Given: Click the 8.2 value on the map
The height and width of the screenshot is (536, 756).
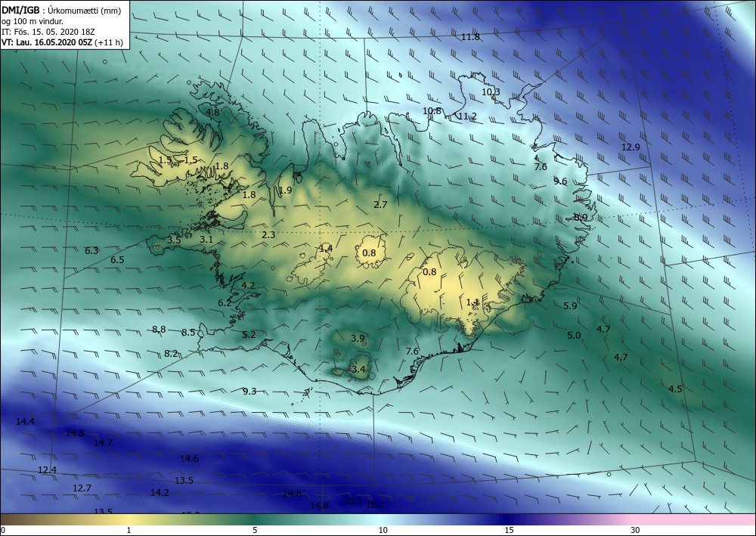Looking at the screenshot, I should coord(171,353).
